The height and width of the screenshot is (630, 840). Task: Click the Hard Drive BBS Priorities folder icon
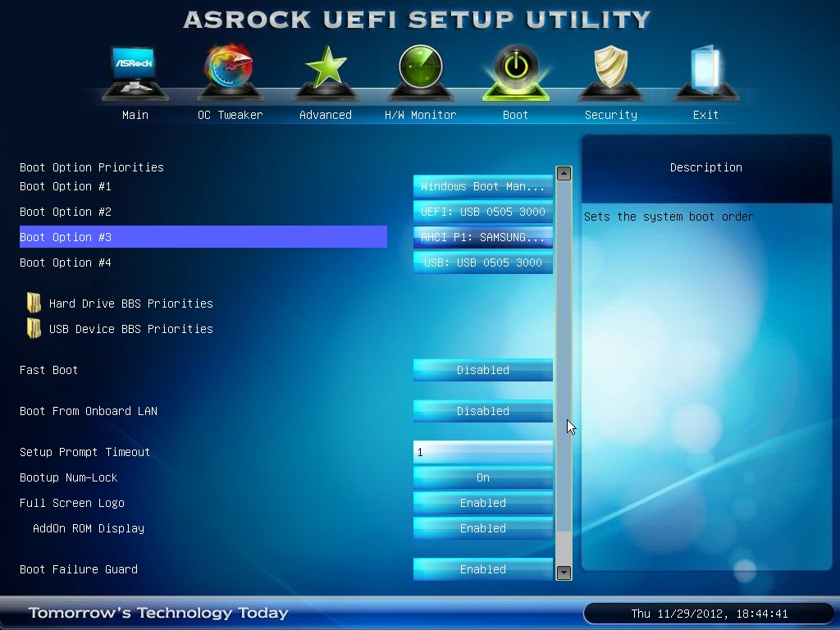point(34,304)
